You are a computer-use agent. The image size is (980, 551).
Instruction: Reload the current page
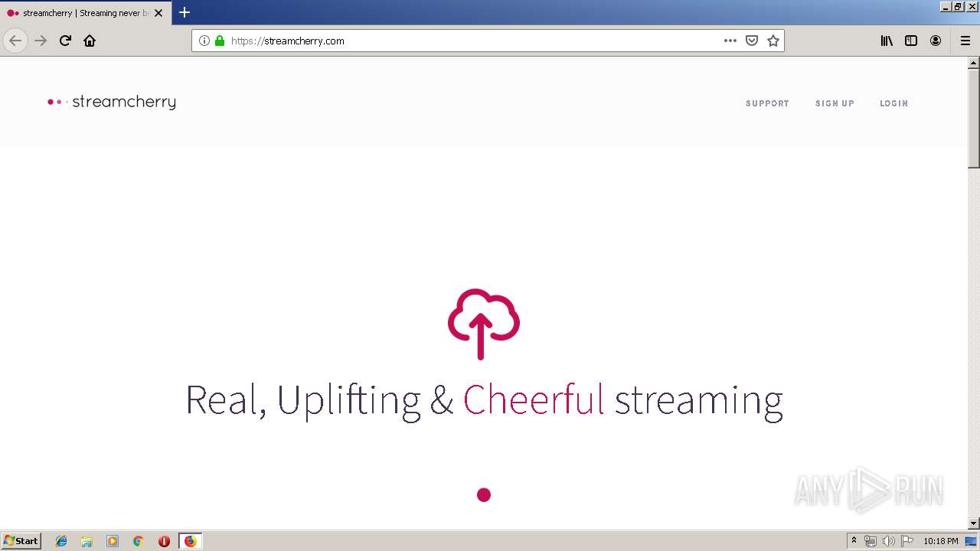tap(65, 41)
